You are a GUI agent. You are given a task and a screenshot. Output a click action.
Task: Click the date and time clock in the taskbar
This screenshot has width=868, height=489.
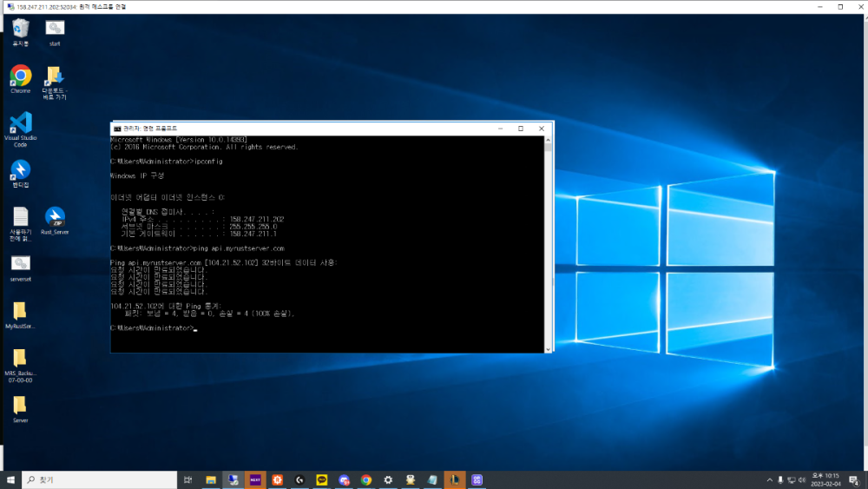click(825, 479)
